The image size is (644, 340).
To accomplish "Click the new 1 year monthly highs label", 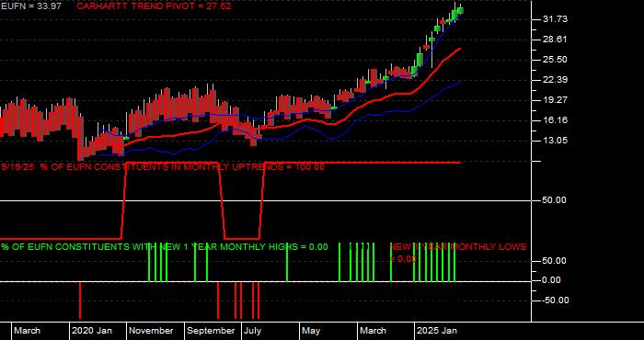I will [x=165, y=247].
